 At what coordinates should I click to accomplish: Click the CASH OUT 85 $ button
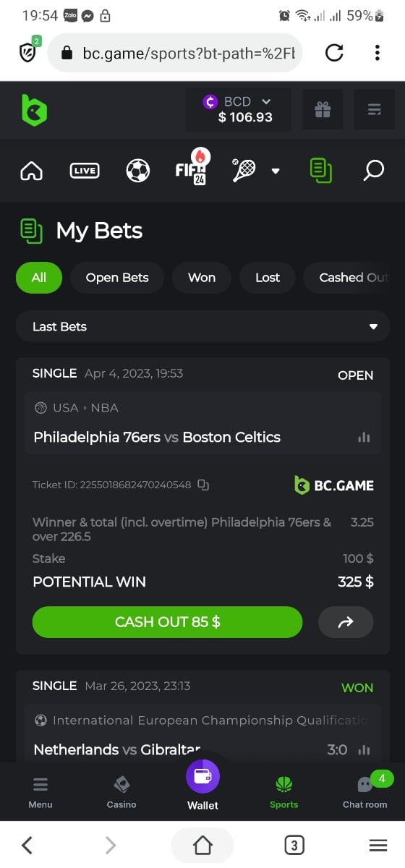coord(167,622)
